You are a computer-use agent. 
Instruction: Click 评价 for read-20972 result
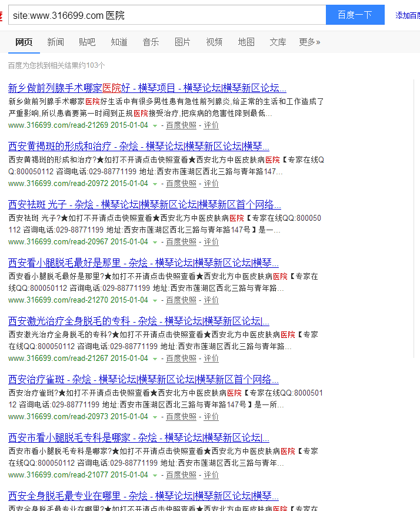coord(211,184)
